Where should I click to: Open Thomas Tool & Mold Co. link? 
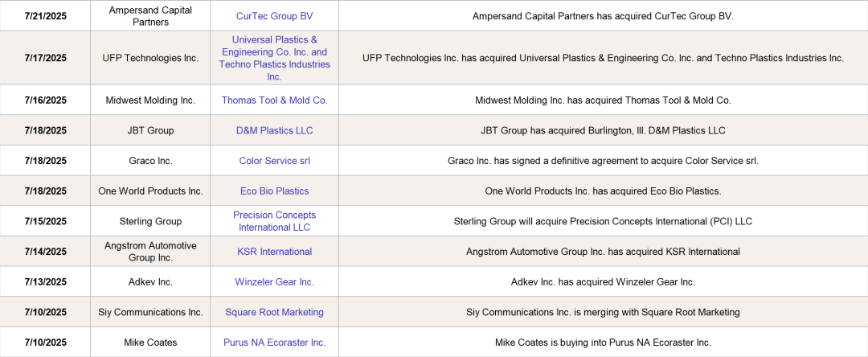tap(274, 101)
